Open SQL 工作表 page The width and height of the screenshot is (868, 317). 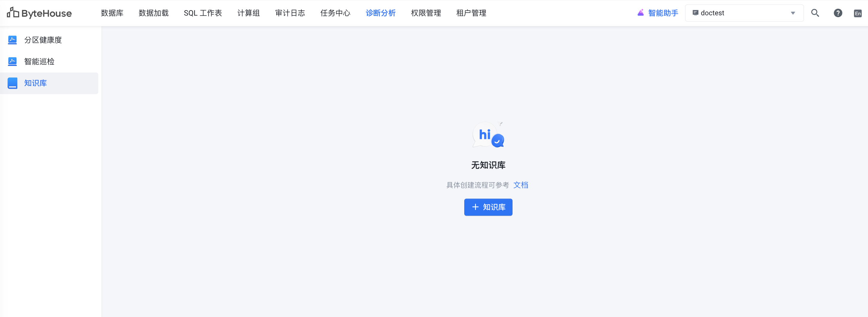(x=203, y=13)
